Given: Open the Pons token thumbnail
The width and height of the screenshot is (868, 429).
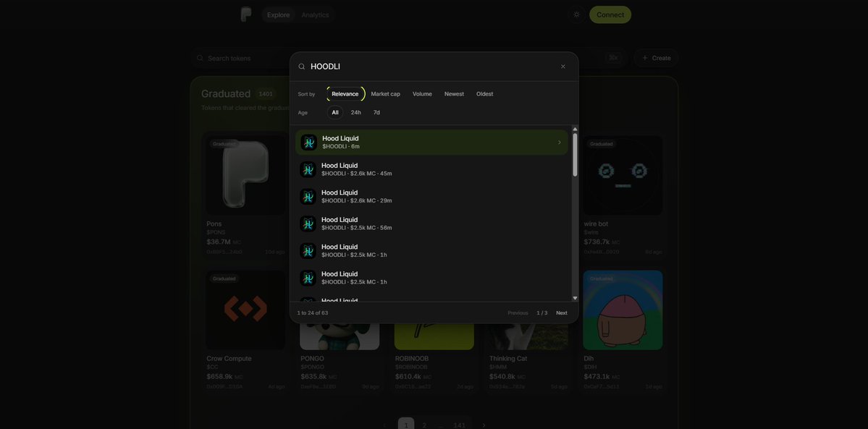Looking at the screenshot, I should pyautogui.click(x=246, y=175).
